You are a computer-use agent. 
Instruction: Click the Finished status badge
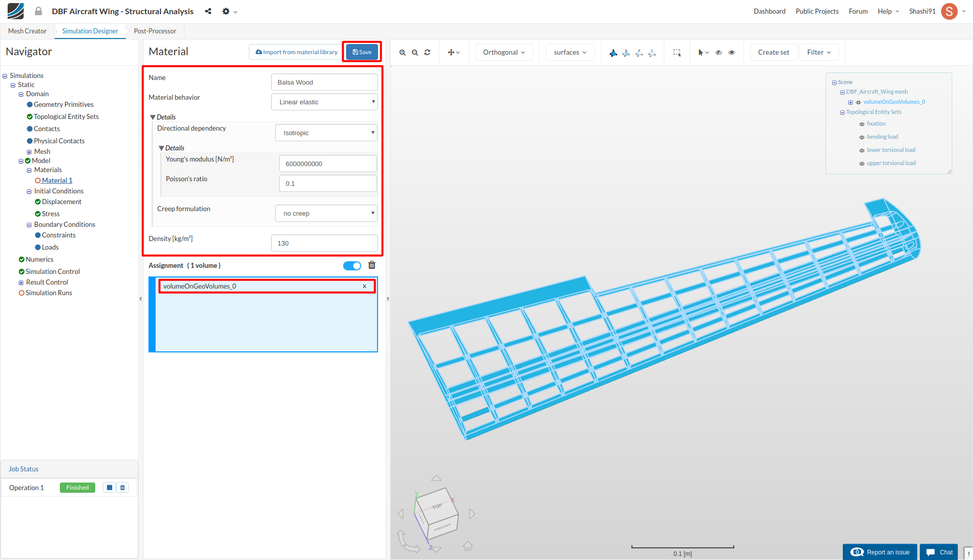tap(78, 488)
